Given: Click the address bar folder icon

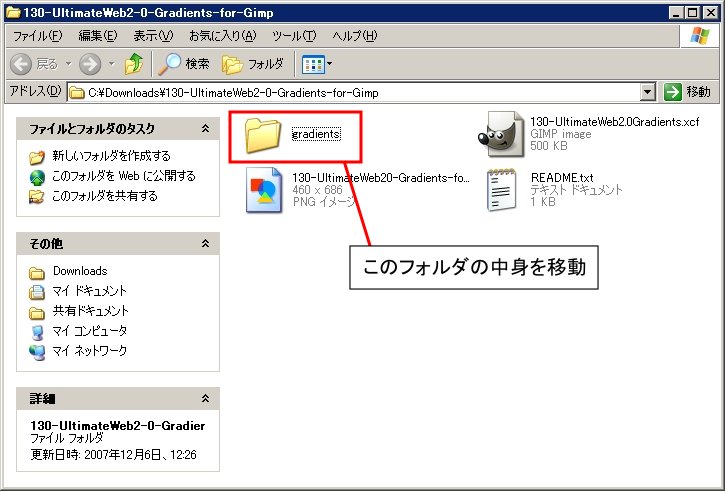Looking at the screenshot, I should pyautogui.click(x=77, y=92).
